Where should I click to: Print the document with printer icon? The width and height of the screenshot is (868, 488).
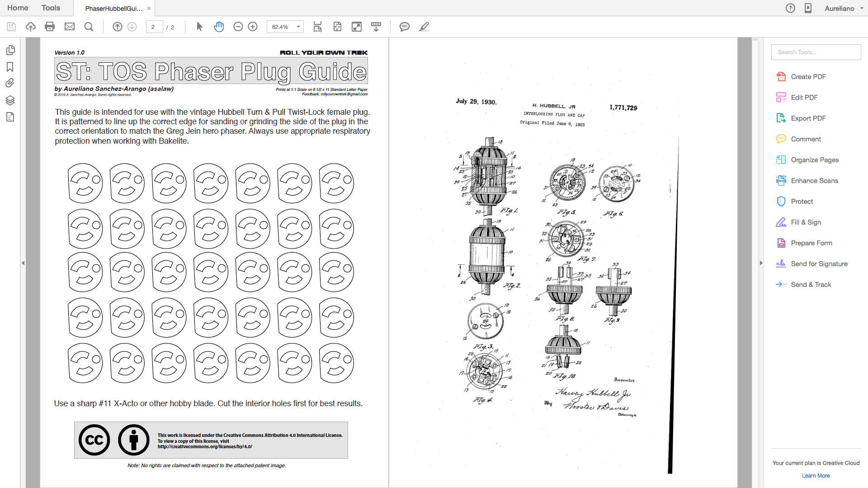(x=50, y=27)
